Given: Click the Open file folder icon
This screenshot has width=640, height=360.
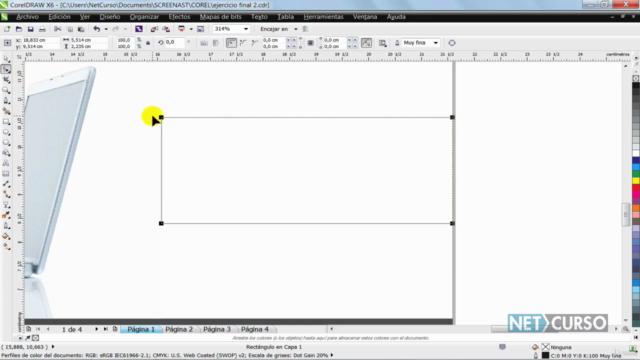Looking at the screenshot, I should click(x=19, y=29).
